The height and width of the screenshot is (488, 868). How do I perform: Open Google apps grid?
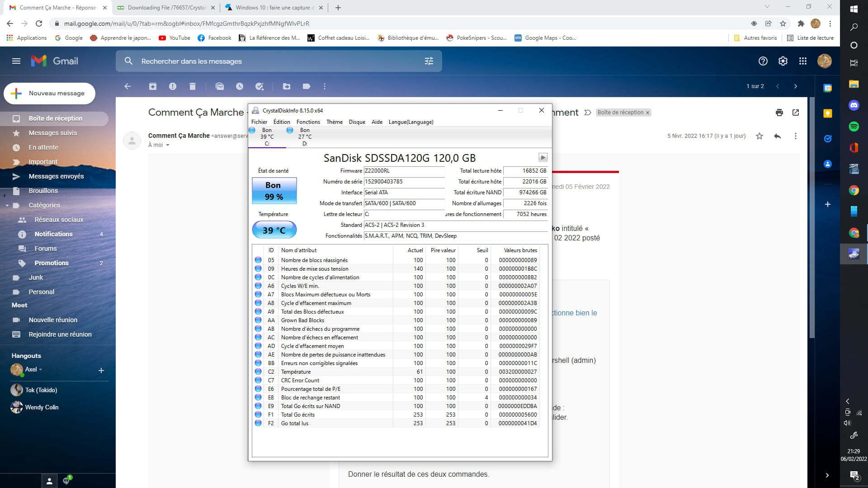803,61
